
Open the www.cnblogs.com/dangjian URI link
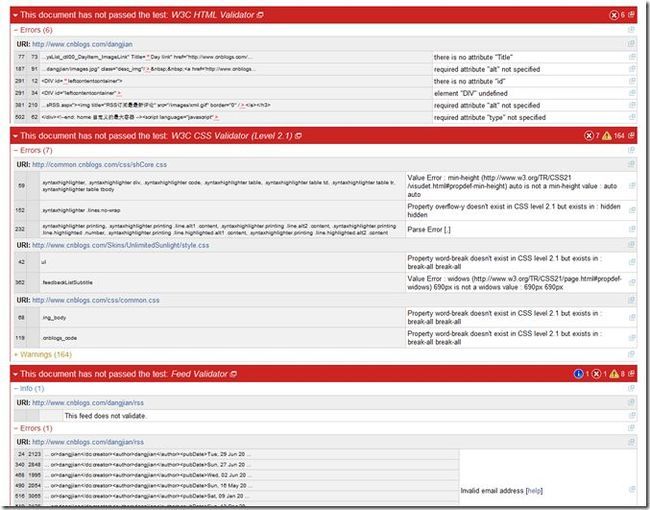[x=82, y=44]
